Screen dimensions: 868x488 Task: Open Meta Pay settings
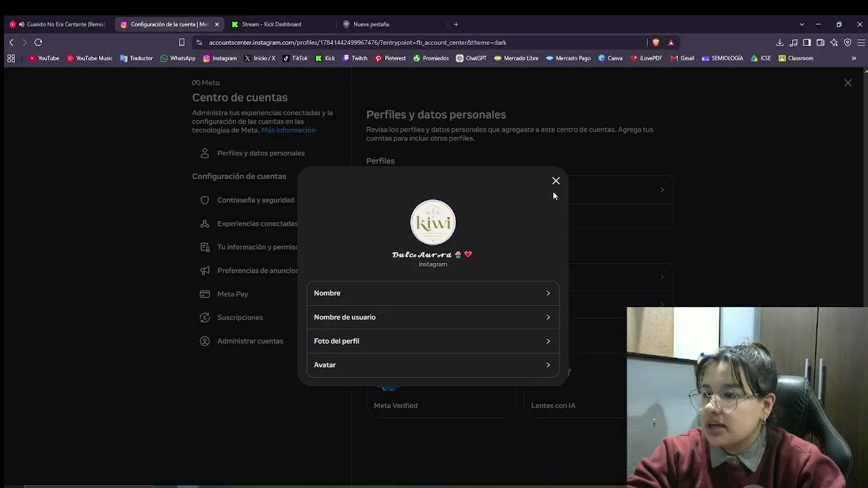tap(224, 294)
